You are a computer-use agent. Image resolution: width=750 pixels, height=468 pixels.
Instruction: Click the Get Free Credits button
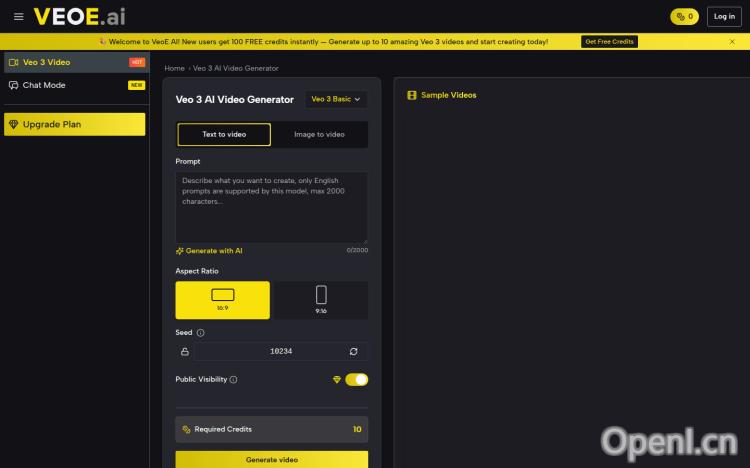(609, 42)
